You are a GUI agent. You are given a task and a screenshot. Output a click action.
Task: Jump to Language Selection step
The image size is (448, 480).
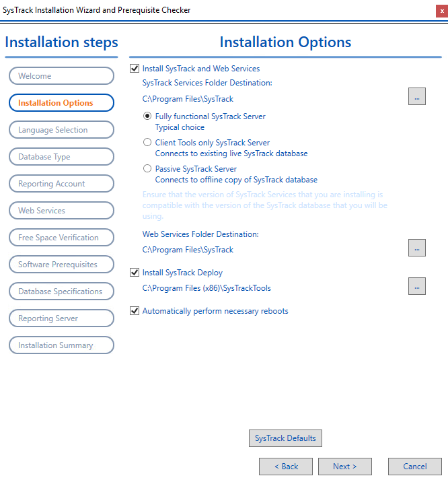click(x=61, y=130)
